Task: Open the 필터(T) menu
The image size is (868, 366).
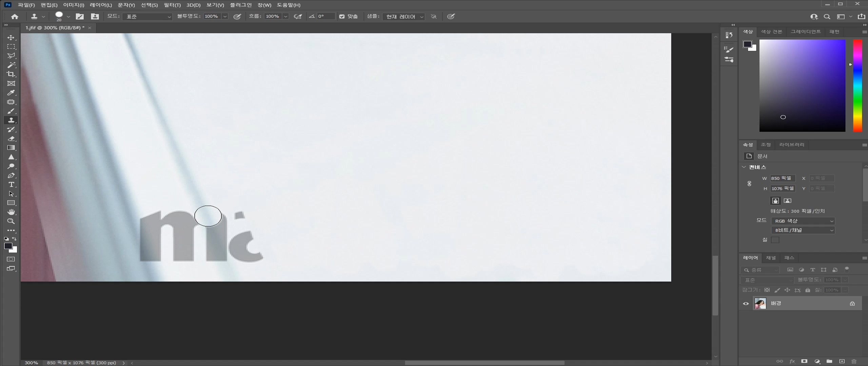Action: pyautogui.click(x=172, y=5)
